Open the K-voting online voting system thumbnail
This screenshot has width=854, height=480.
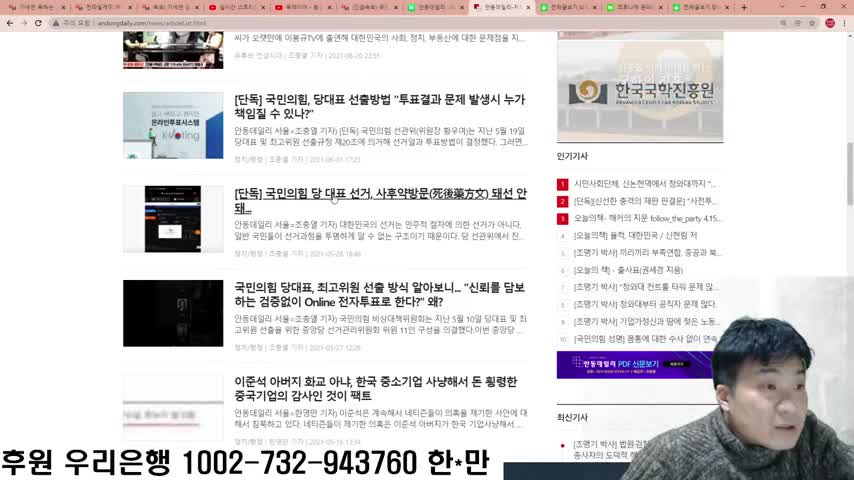(173, 125)
